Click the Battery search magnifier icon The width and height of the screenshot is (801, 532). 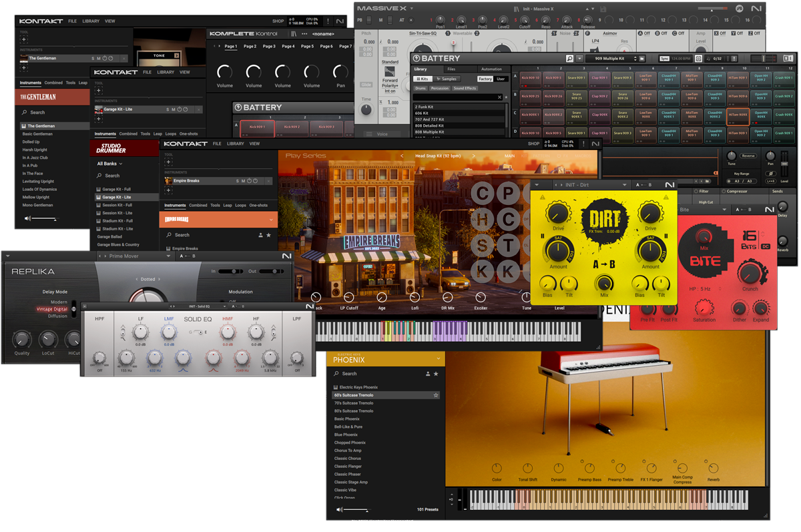click(x=569, y=59)
